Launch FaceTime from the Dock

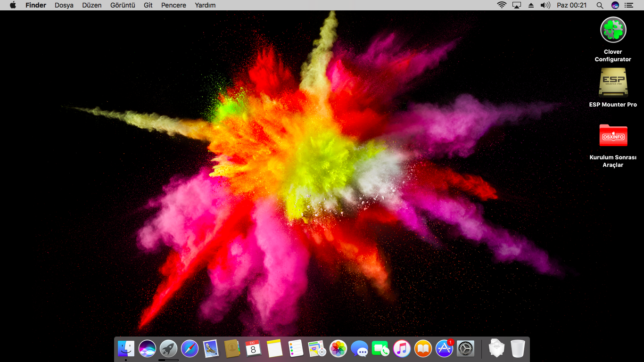[x=380, y=349]
